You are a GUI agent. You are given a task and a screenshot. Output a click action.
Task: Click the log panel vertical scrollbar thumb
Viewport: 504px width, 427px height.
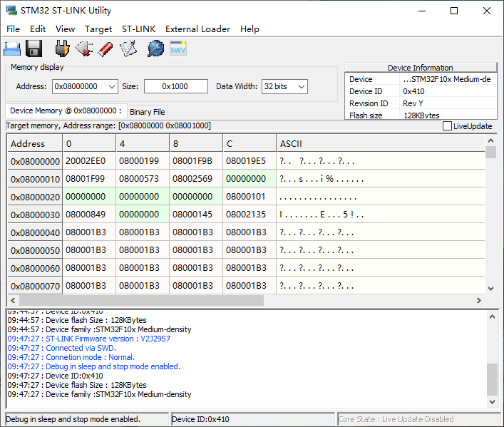[x=492, y=379]
